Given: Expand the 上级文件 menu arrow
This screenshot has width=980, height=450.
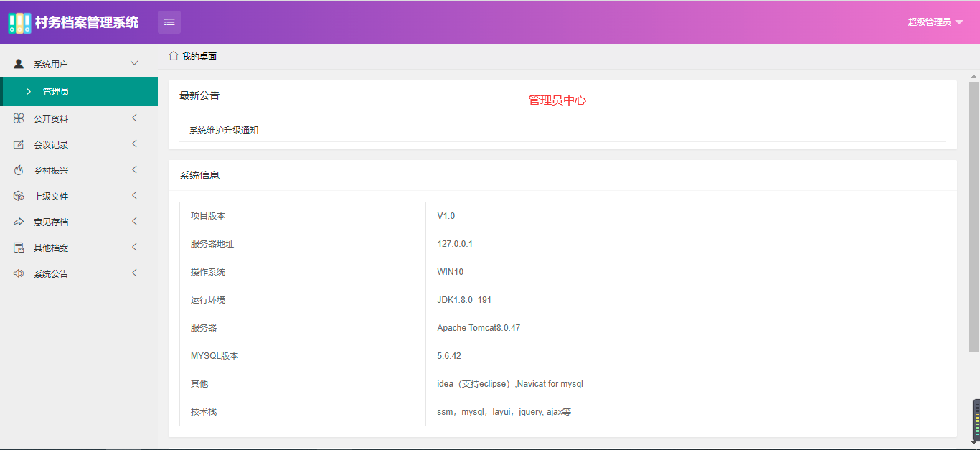Looking at the screenshot, I should [134, 195].
